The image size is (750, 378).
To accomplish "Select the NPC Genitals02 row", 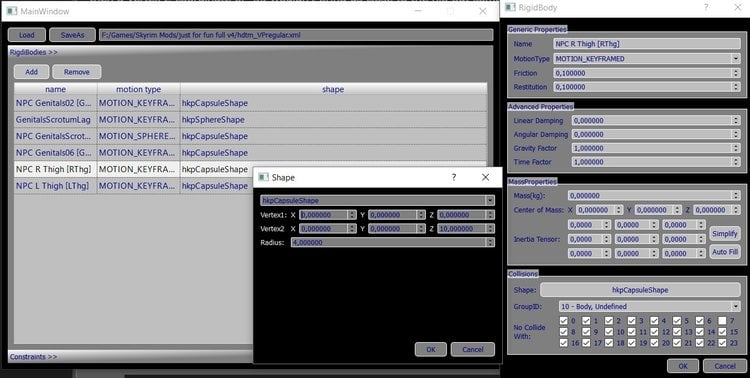I will coord(251,103).
